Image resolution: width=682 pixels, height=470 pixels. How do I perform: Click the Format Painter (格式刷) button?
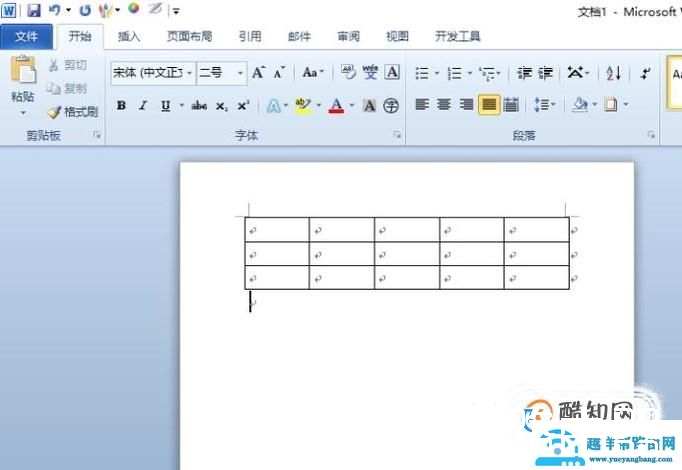coord(72,112)
